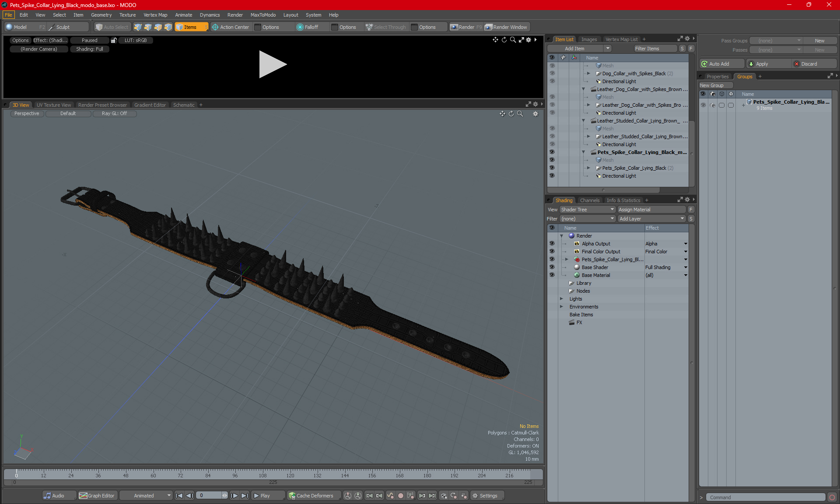The image size is (840, 504).
Task: Click the Action Center crosshair icon
Action: (215, 27)
